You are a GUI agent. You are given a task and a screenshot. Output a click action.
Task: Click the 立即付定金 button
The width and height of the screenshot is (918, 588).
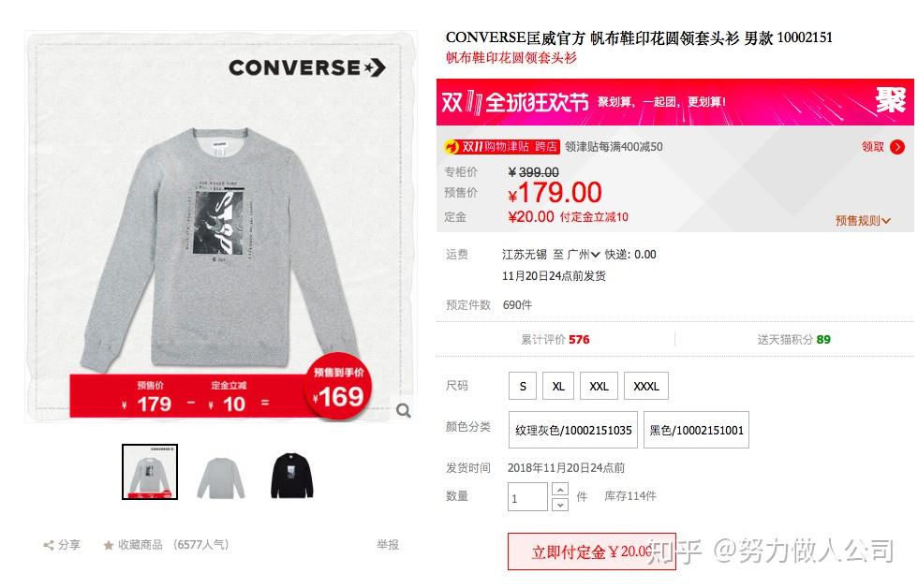point(592,551)
